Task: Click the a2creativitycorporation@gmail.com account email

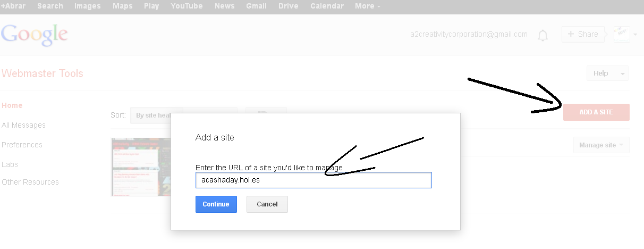Action: click(469, 34)
